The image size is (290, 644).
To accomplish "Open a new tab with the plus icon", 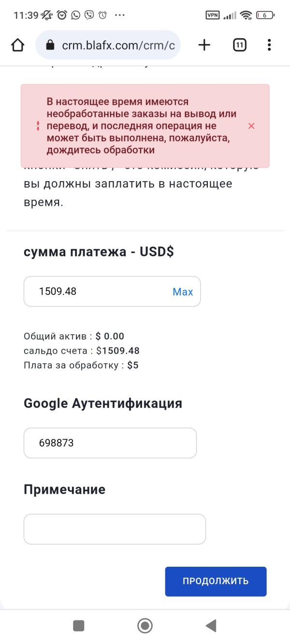I will click(204, 45).
